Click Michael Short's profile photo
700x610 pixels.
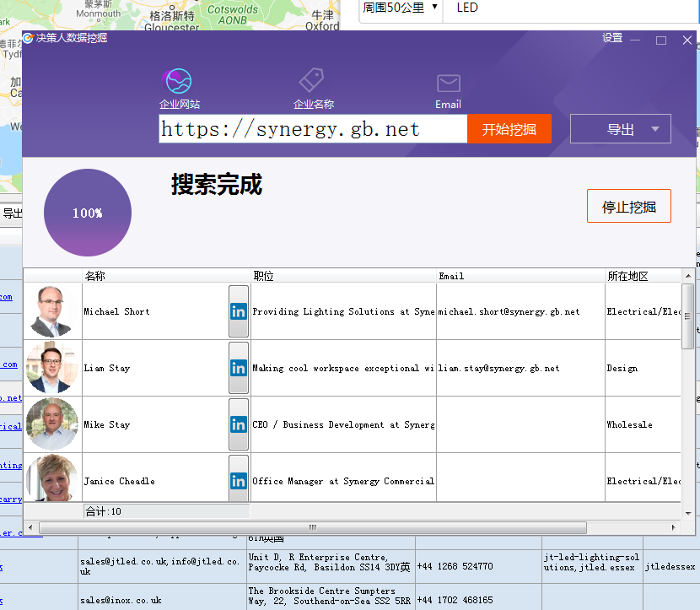click(52, 311)
